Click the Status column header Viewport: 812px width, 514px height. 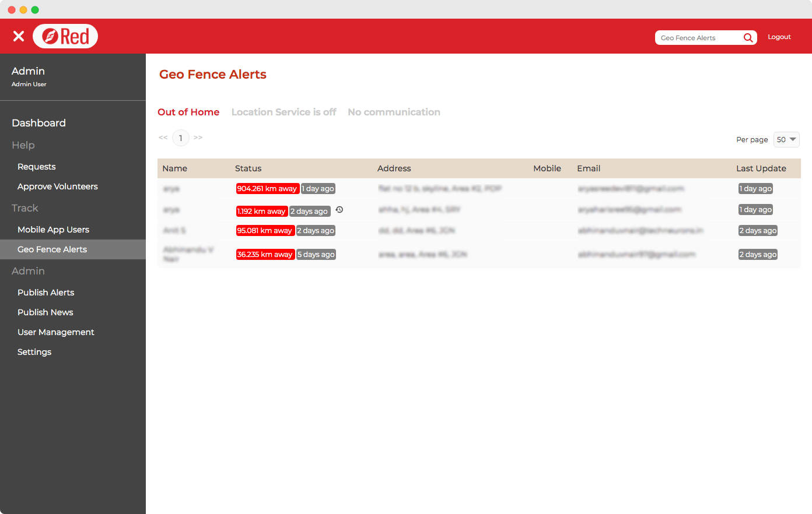pyautogui.click(x=248, y=168)
